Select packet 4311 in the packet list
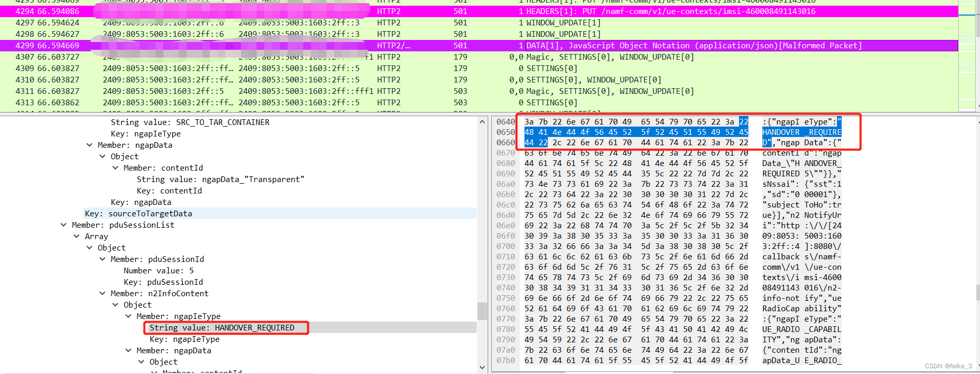The image size is (980, 374). pos(479,91)
